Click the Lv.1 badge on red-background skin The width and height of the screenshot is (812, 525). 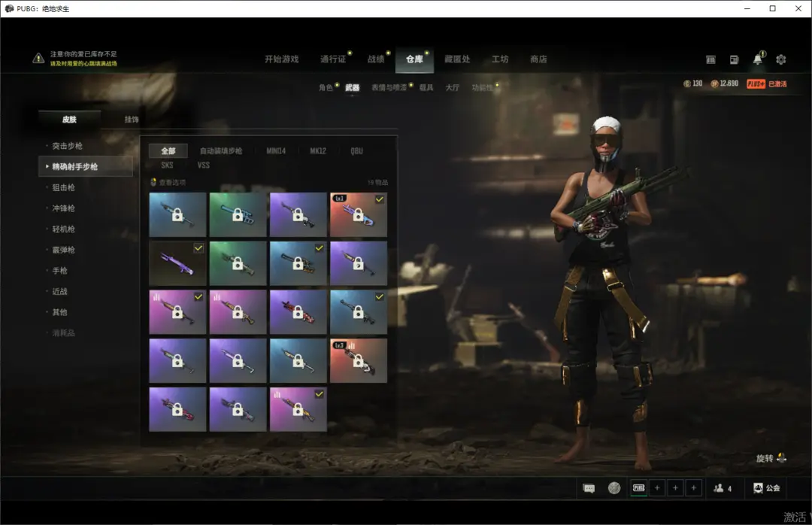[x=340, y=199]
